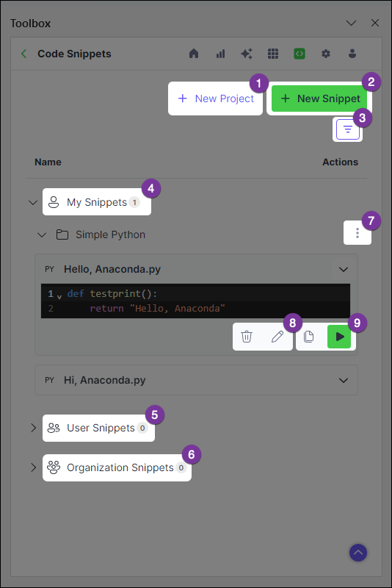Expand the Organization Snippets section
The height and width of the screenshot is (588, 392).
pos(33,467)
